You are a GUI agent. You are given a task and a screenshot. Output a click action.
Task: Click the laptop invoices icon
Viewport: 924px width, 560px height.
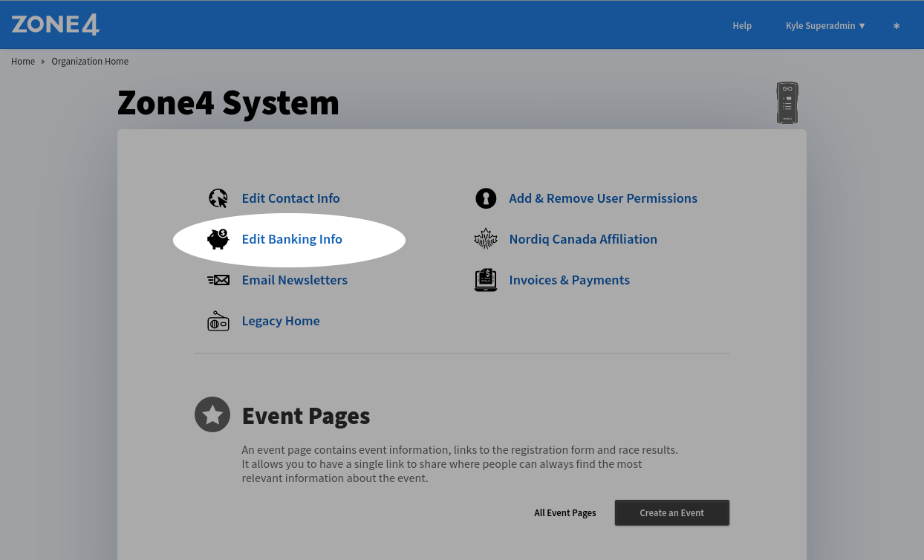(x=485, y=279)
